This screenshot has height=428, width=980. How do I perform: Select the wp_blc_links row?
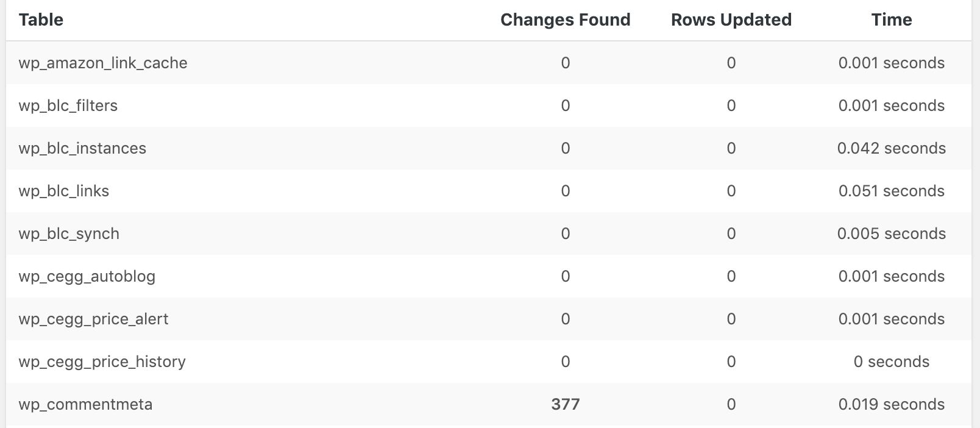point(489,191)
